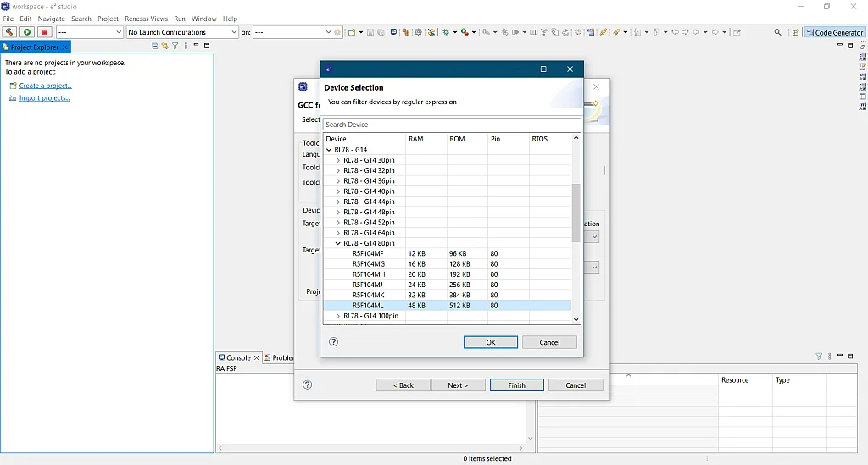Click the New wizard icon in the toolbar
This screenshot has width=868, height=465.
click(x=352, y=32)
